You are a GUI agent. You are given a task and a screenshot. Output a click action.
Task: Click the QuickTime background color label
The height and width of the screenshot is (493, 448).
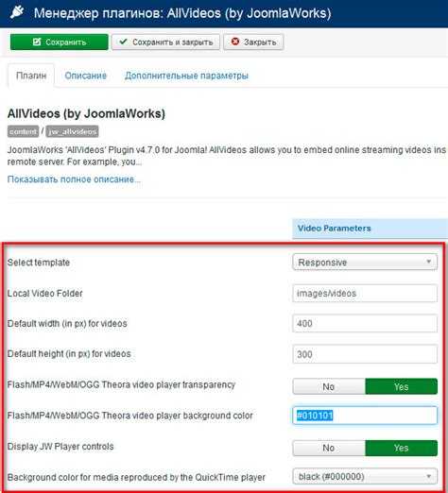136,477
